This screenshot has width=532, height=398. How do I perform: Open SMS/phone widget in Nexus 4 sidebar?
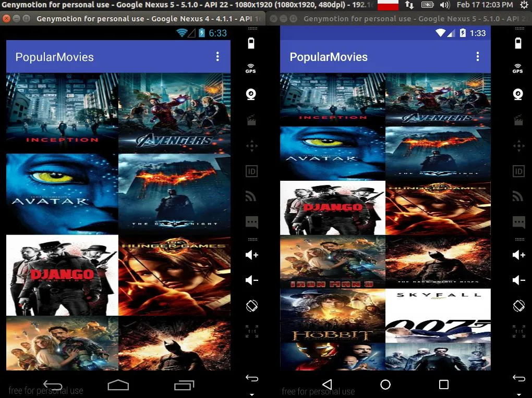pos(251,222)
